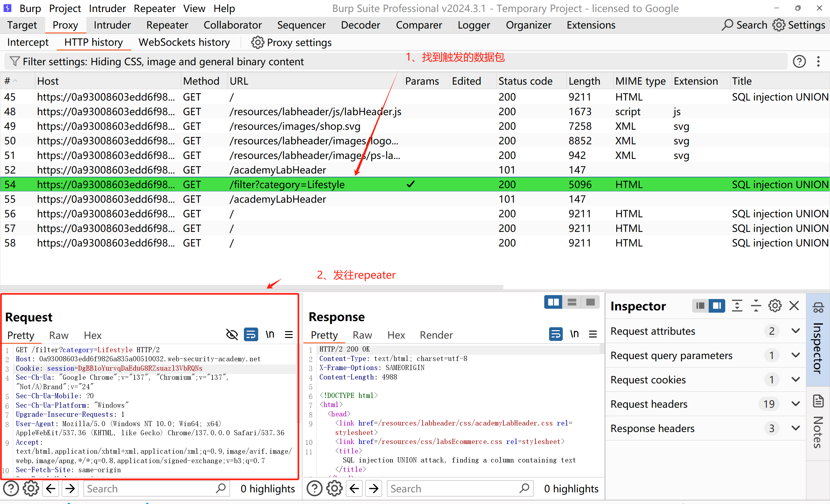Toggle line wrap in the Request pane
Screen dimensions: 830x504
pos(251,334)
